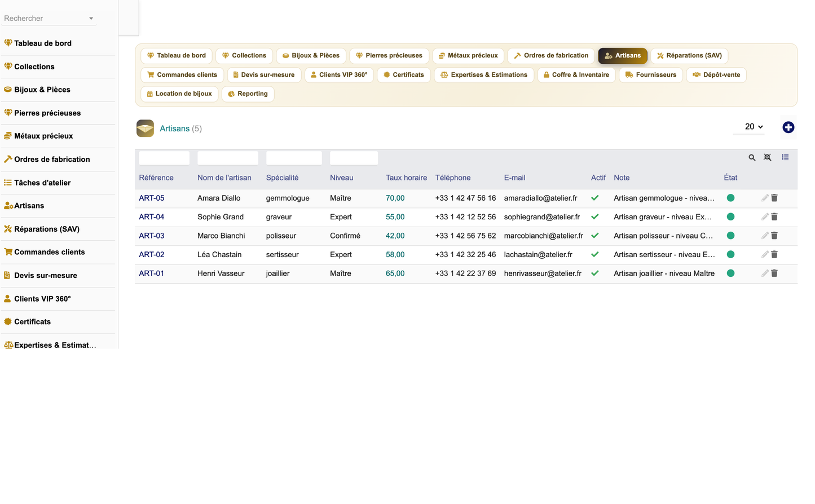Switch to the Fournisseurs tab
The image size is (815, 504).
tap(651, 75)
